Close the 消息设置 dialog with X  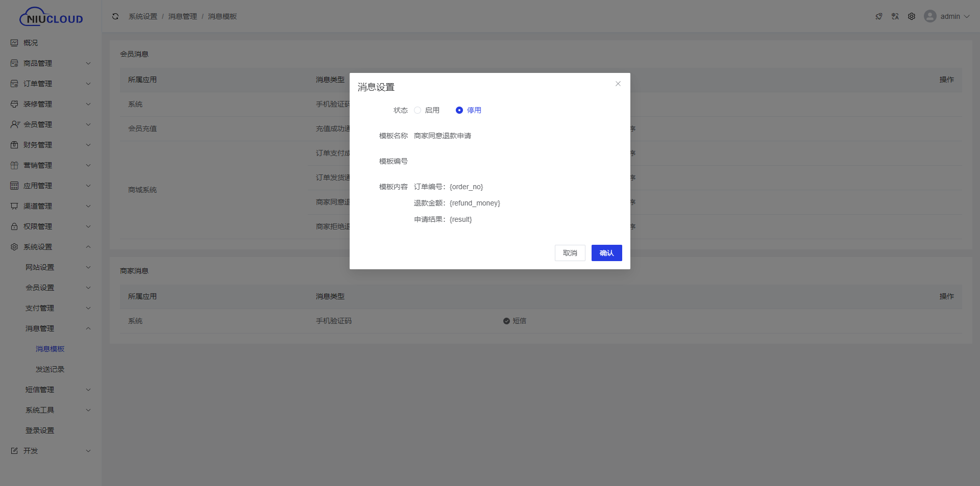618,84
